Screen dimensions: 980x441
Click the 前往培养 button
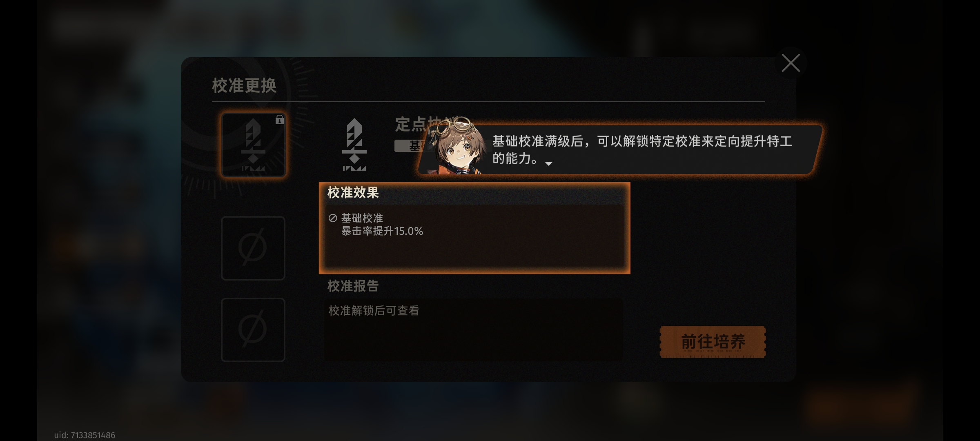[713, 342]
